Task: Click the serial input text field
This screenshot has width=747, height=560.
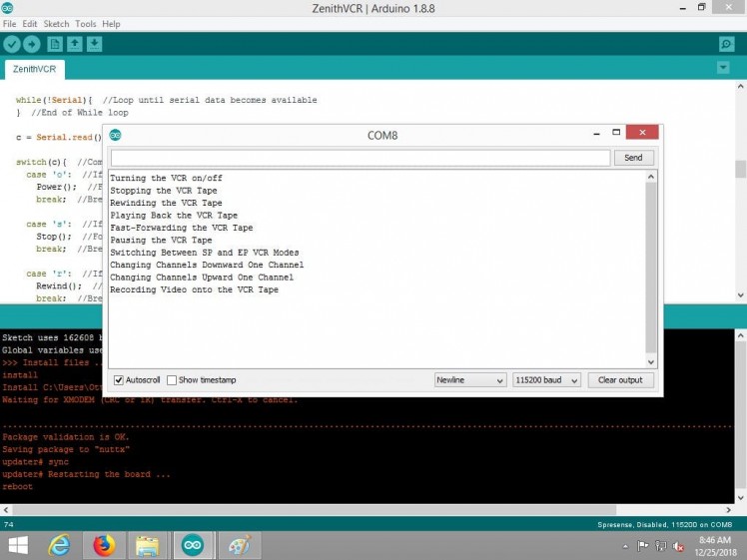Action: click(x=361, y=158)
